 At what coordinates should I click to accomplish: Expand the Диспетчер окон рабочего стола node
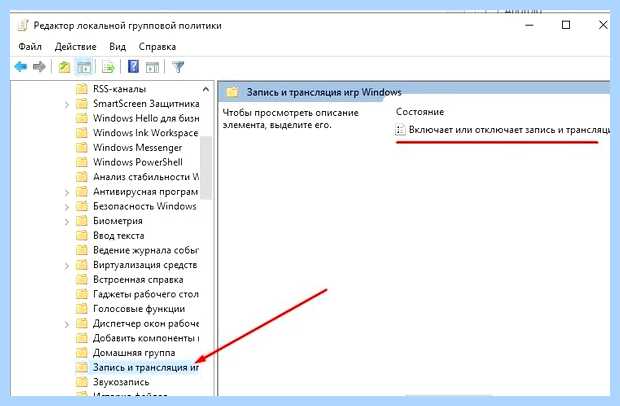[x=67, y=324]
